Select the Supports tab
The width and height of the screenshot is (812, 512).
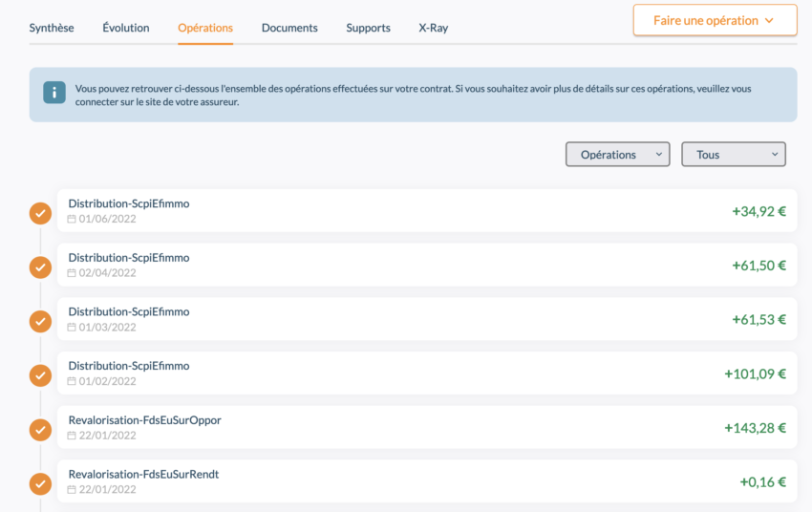(368, 28)
